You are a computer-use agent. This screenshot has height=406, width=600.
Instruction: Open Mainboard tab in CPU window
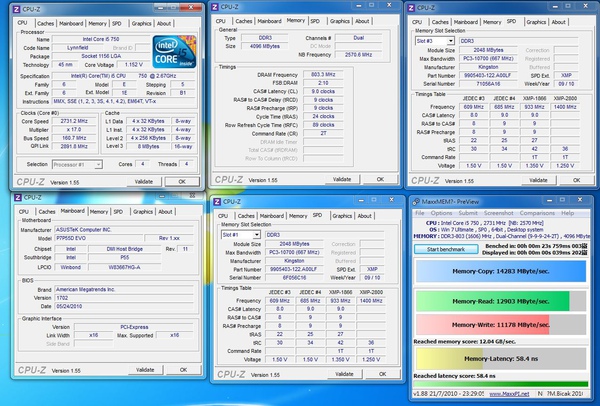(x=71, y=23)
